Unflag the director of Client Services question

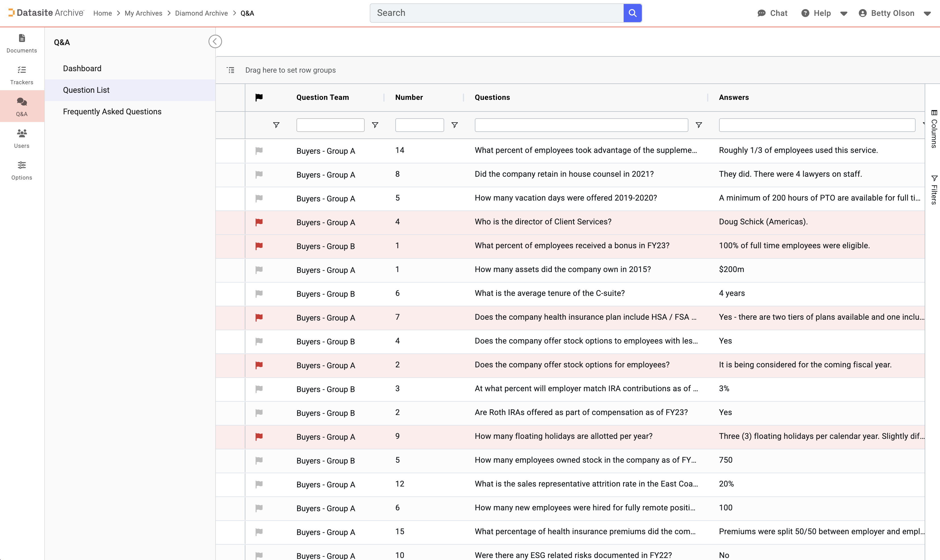pyautogui.click(x=259, y=222)
